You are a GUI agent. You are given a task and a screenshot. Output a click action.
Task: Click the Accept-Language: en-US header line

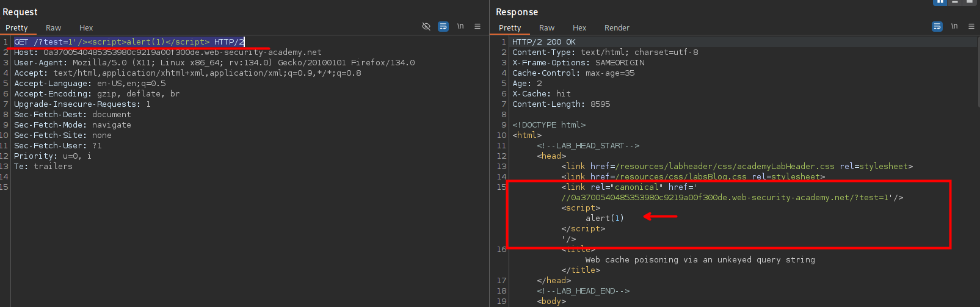(90, 84)
